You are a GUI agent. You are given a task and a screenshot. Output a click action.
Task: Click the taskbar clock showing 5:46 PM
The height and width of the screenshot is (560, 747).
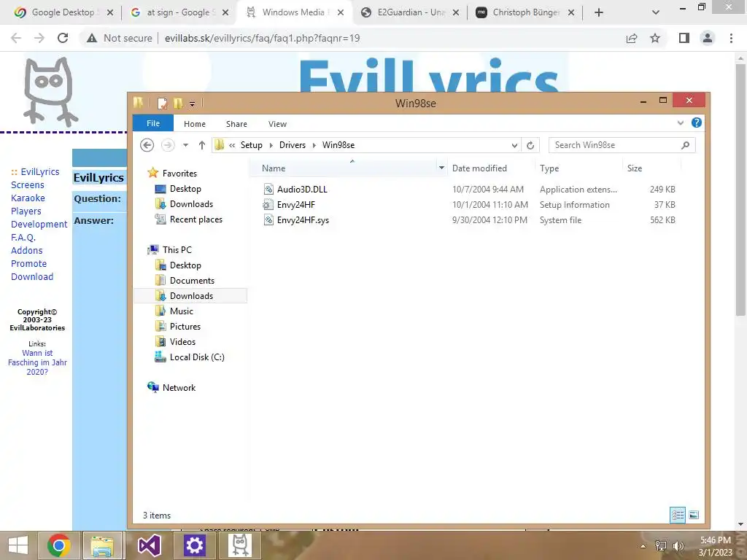[715, 546]
